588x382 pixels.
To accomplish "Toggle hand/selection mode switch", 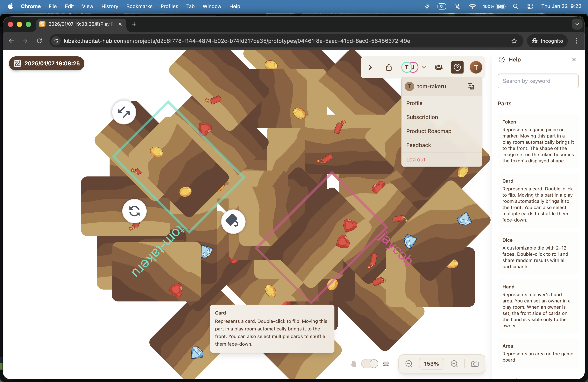I will pos(369,364).
